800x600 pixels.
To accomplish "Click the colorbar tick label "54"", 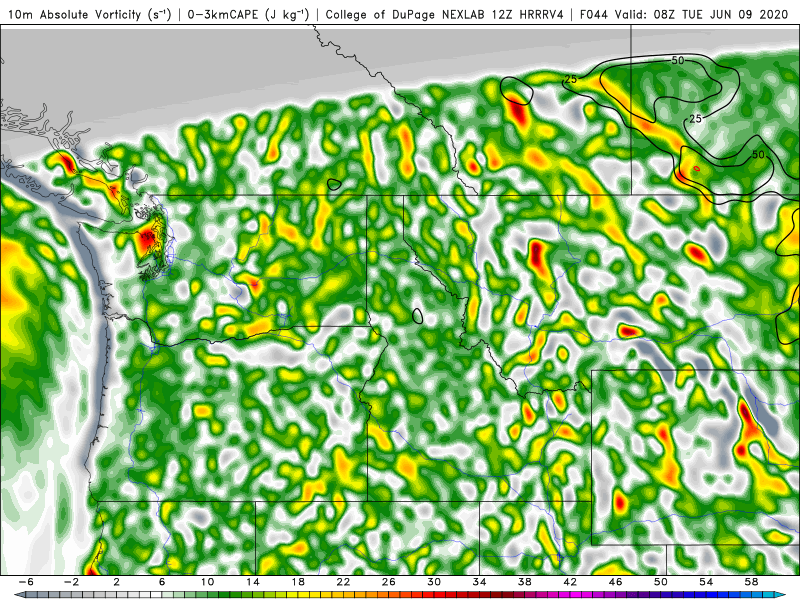I will [x=706, y=582].
